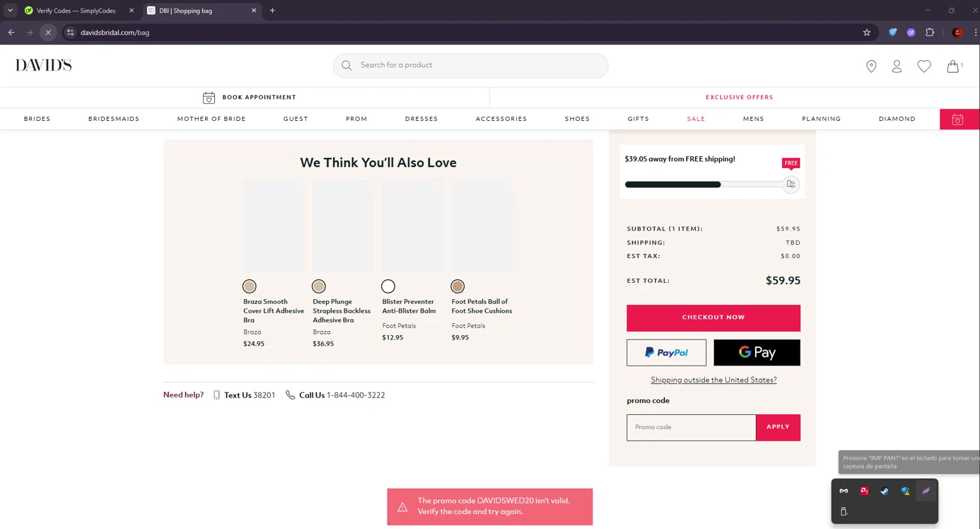Open the Sale menu
This screenshot has height=529, width=980.
pos(696,119)
